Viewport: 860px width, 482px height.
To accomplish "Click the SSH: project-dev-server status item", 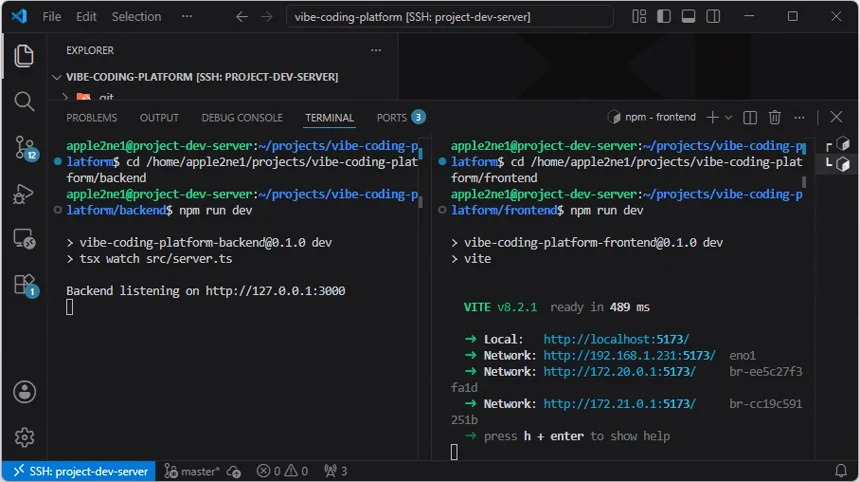I will pyautogui.click(x=80, y=471).
